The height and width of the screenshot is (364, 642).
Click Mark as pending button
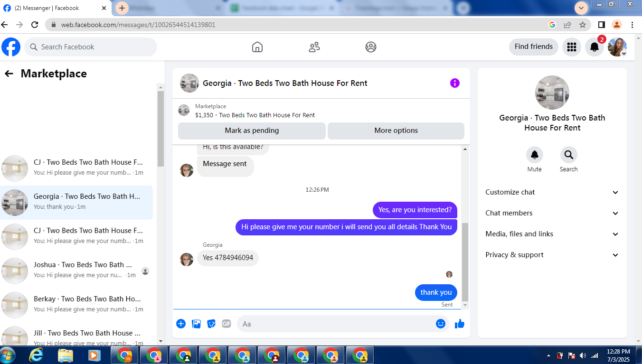(x=252, y=131)
